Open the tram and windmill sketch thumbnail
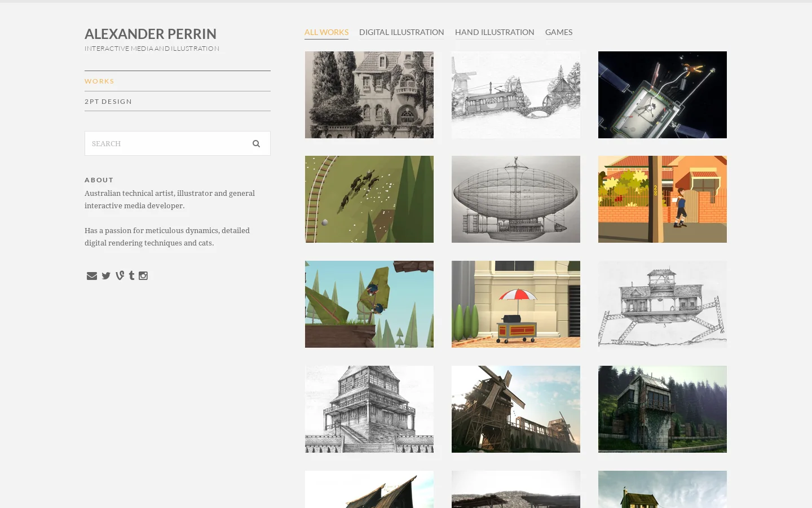This screenshot has height=508, width=812. [516, 95]
